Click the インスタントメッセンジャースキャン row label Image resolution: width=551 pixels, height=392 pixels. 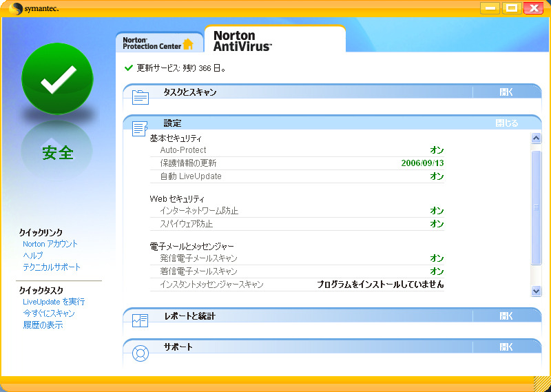(211, 284)
